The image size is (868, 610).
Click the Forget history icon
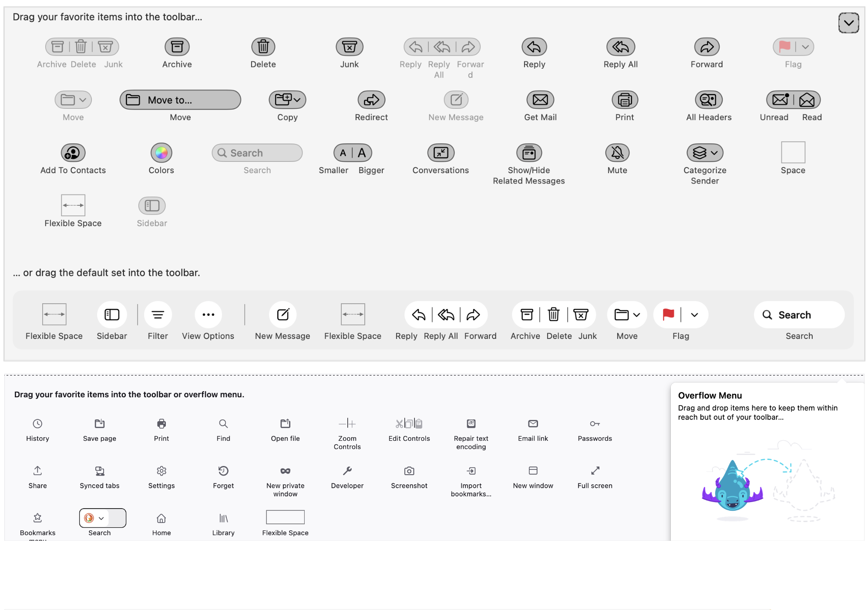point(223,471)
